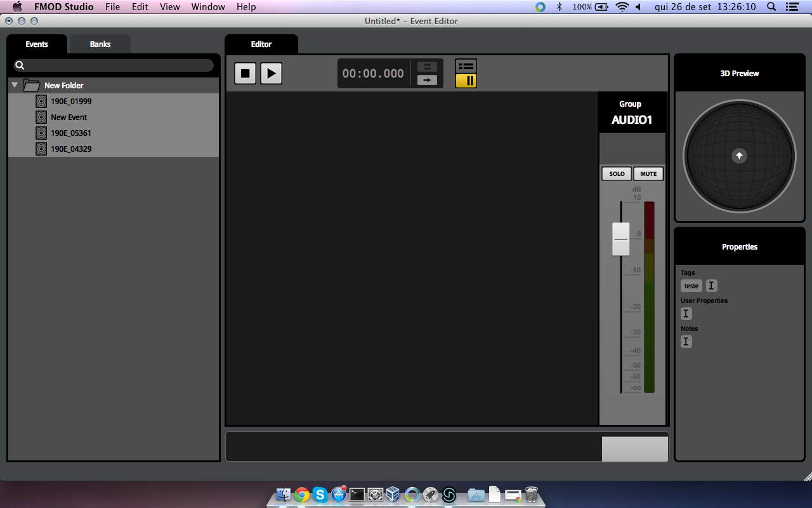This screenshot has width=812, height=508.
Task: Switch to the Events tab
Action: [x=37, y=44]
